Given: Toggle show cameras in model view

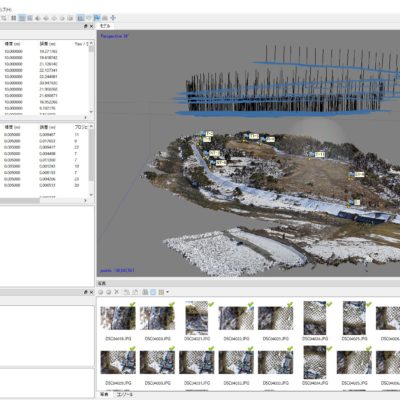Looking at the screenshot, I should pyautogui.click(x=80, y=18).
